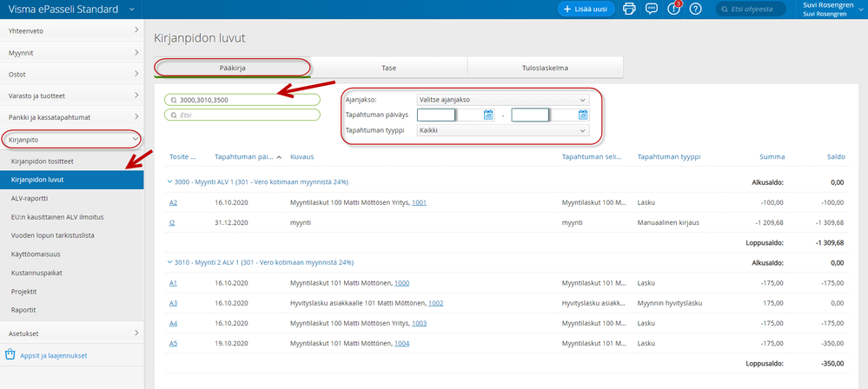Image resolution: width=868 pixels, height=389 pixels.
Task: Open Projektit submenu item
Action: click(x=72, y=291)
